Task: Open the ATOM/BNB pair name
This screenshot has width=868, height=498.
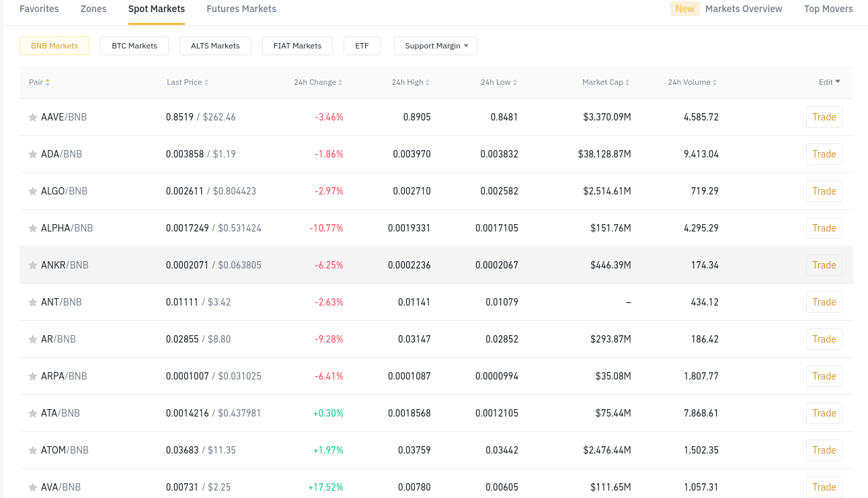Action: pos(65,450)
